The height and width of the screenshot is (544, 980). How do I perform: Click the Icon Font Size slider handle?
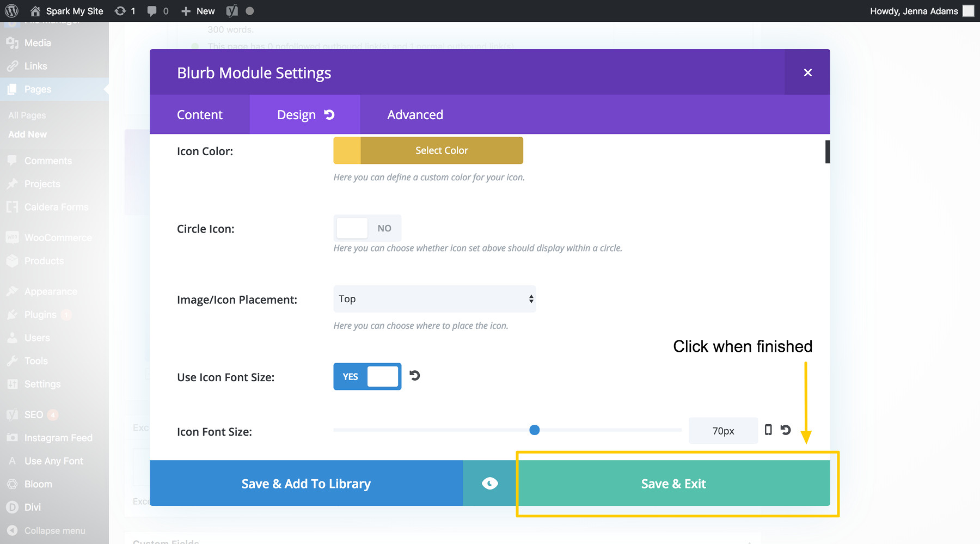[535, 430]
